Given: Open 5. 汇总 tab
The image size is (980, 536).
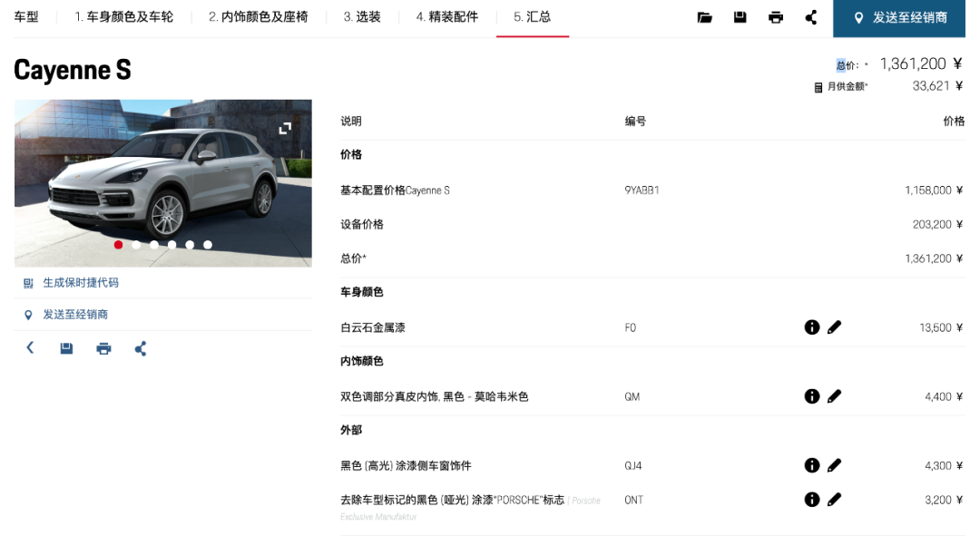Looking at the screenshot, I should click(533, 17).
